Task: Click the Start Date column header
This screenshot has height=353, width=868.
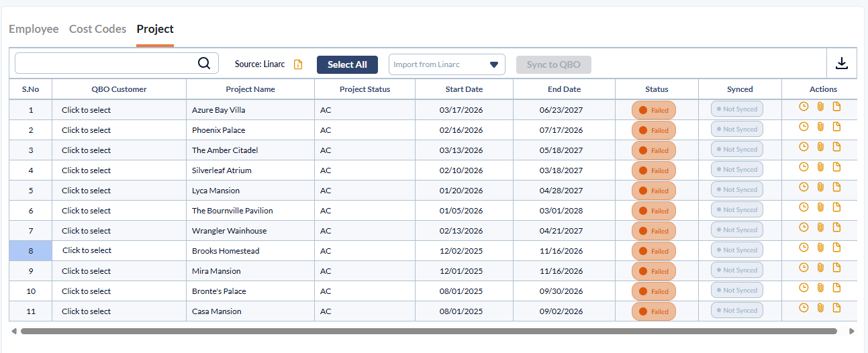Action: [464, 89]
